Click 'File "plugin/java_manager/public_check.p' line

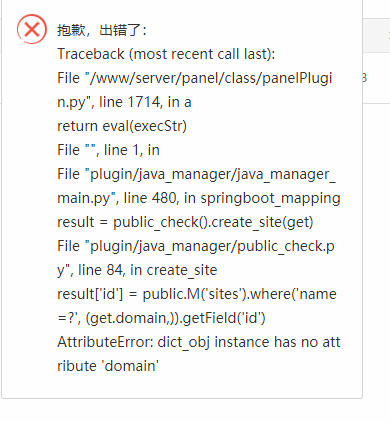(x=196, y=246)
